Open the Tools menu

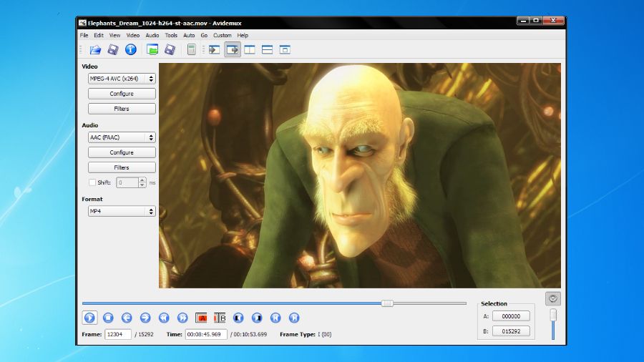171,35
